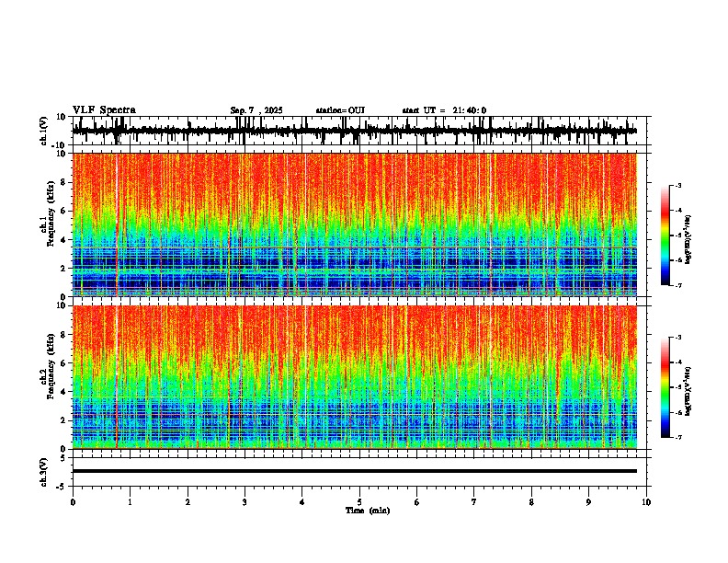Click the time axis tick label "3"
Screen dimensions: 728x563
coord(245,502)
